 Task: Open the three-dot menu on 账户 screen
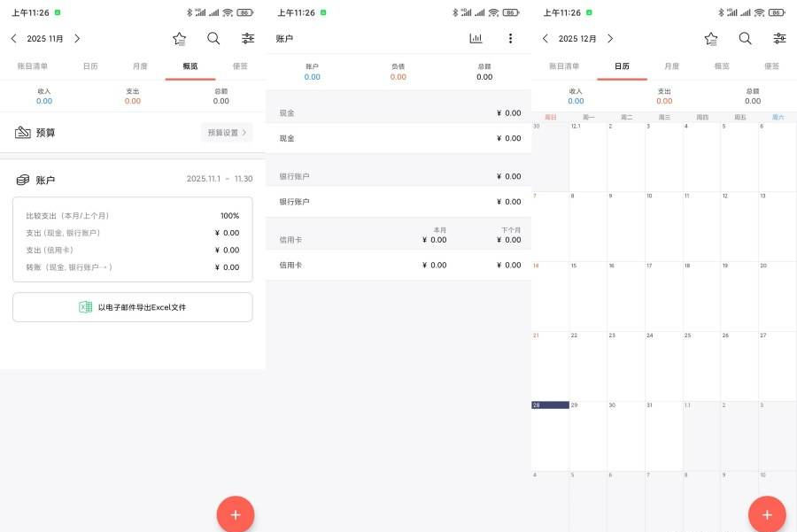click(510, 39)
